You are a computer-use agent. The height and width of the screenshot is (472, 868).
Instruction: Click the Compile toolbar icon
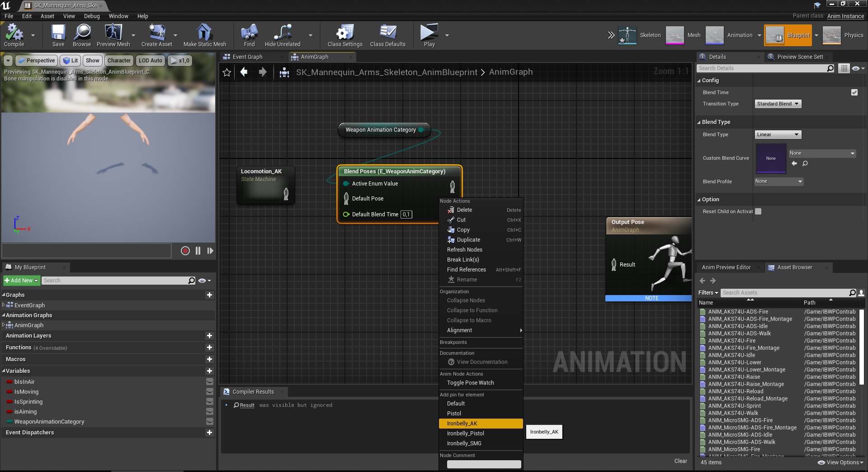coord(14,33)
